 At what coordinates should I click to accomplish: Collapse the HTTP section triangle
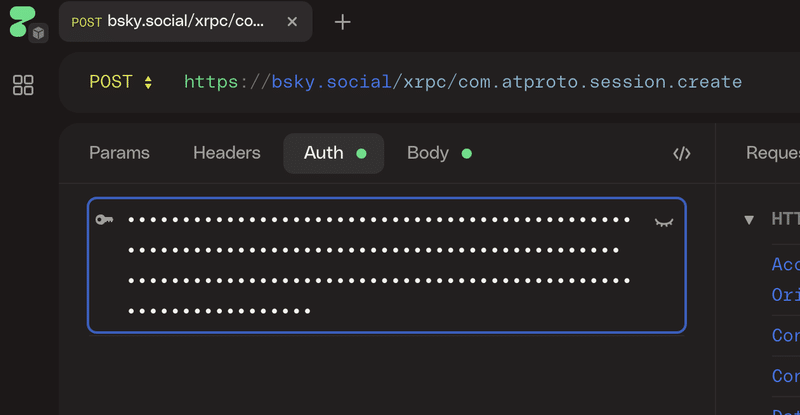pos(749,220)
